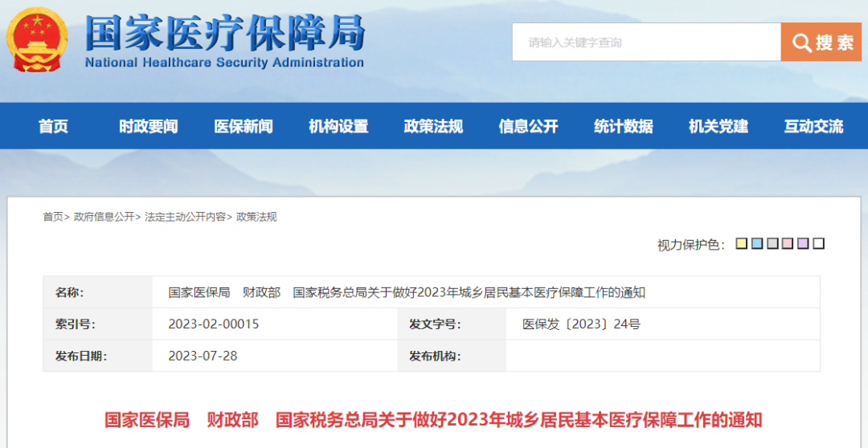Pick the purple eye-protection color swatch

click(803, 243)
